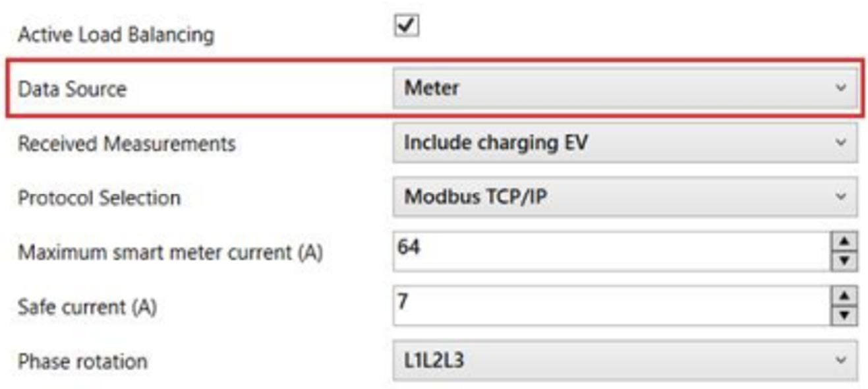Screen dimensions: 868x389
Task: Decrease maximum smart meter current with down arrow
Action: tap(844, 261)
